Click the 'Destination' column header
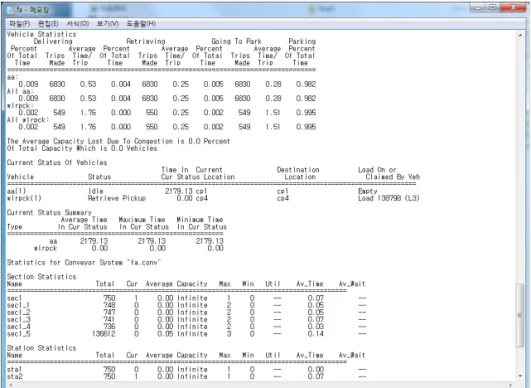The image size is (531, 388). (298, 170)
